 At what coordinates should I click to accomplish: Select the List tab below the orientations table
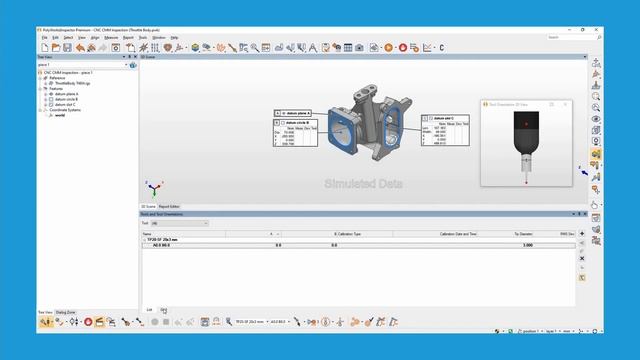pos(149,310)
